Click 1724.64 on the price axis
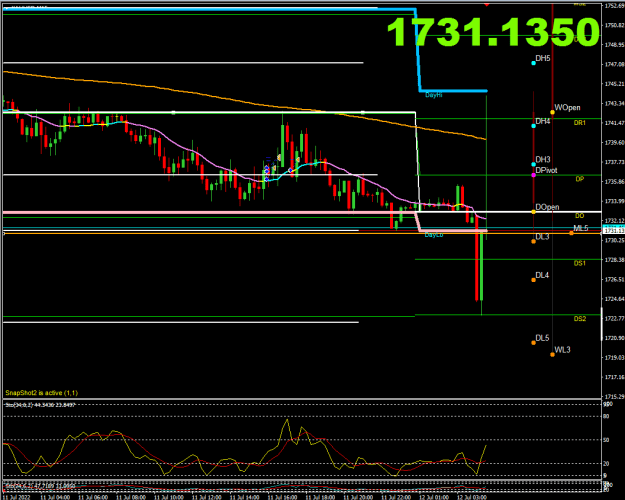Image resolution: width=625 pixels, height=500 pixels. [614, 299]
